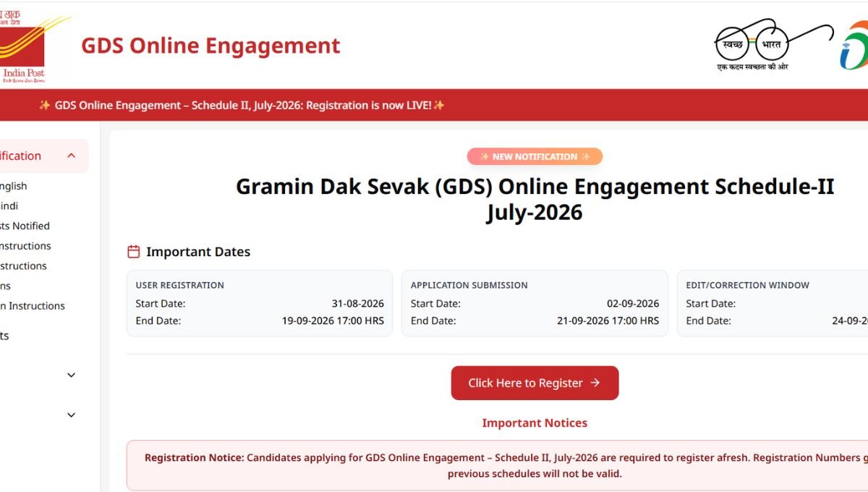868x492 pixels.
Task: Click the text 19-09-2026 17:00 HRS
Action: [x=333, y=321]
